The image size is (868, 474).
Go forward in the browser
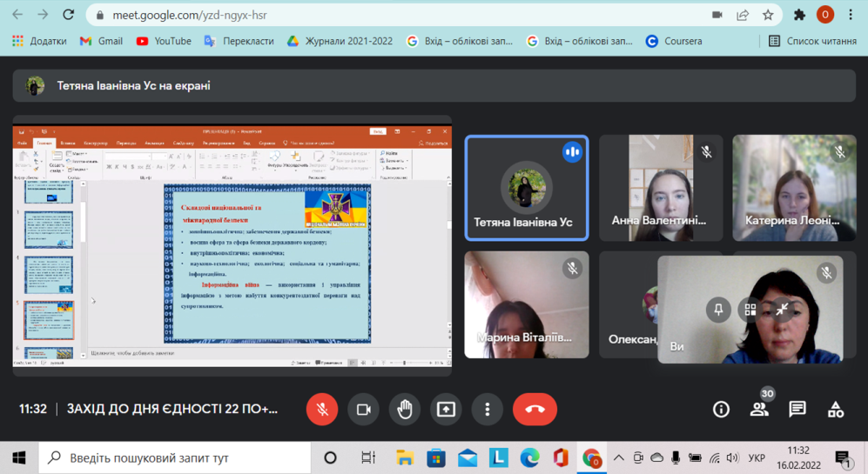[43, 15]
